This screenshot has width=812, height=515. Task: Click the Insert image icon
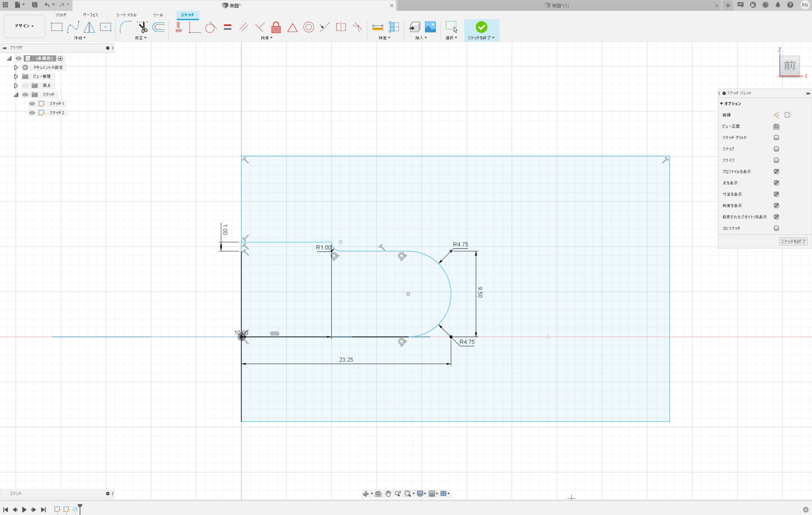click(x=430, y=27)
